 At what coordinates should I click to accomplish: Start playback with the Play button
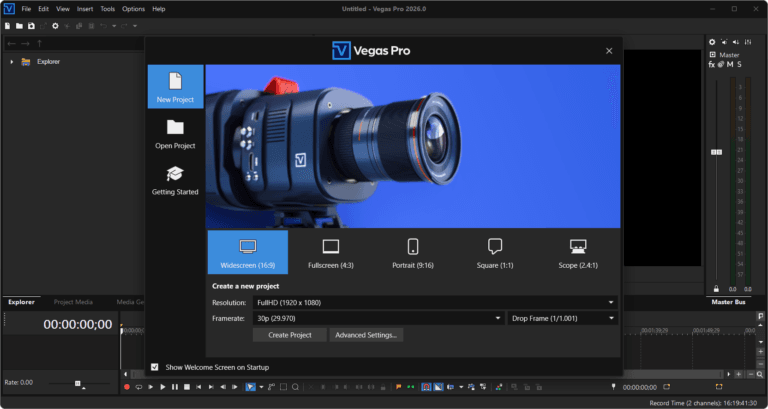point(163,387)
